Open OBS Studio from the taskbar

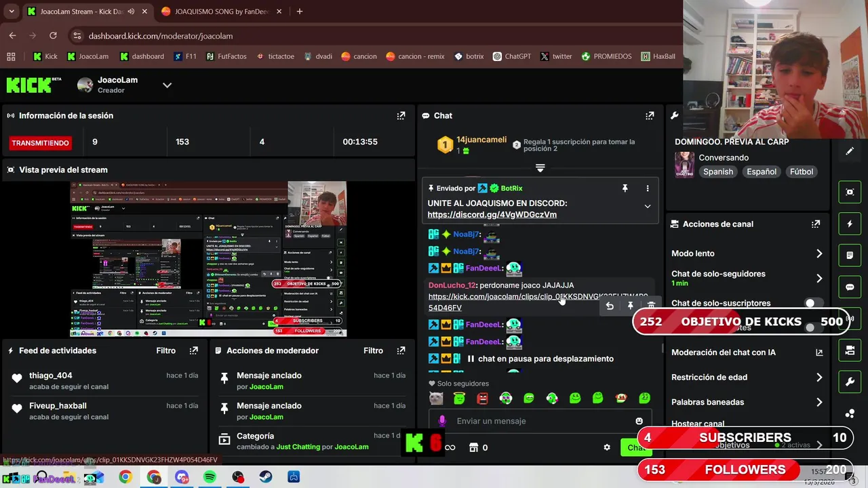238,477
